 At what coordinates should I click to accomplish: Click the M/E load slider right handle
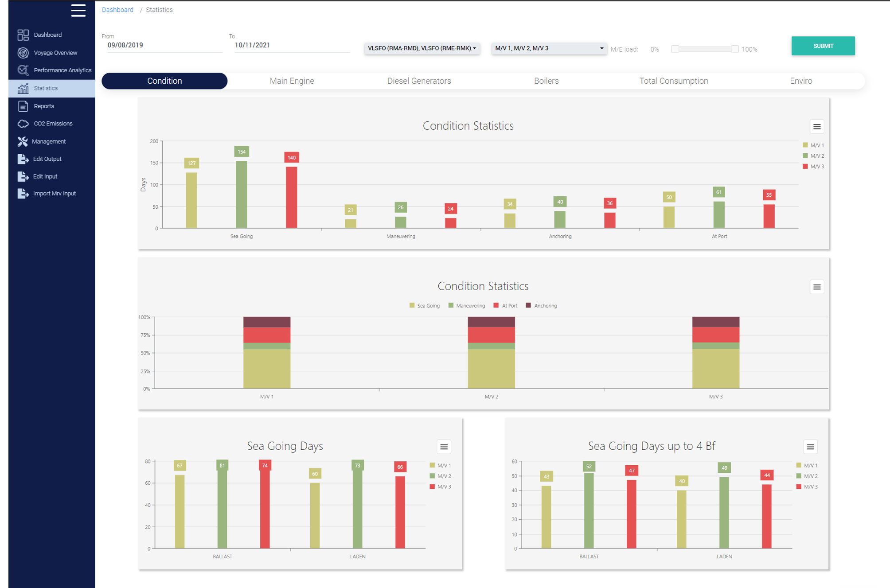[734, 49]
